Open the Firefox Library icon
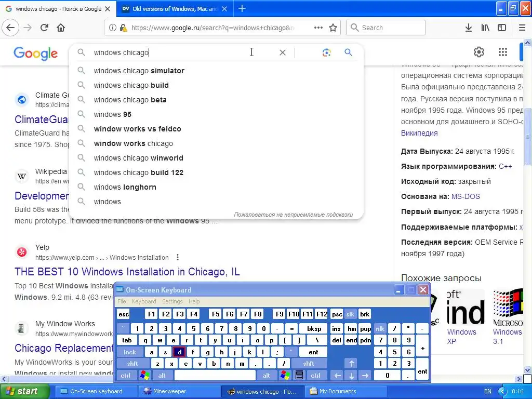The width and height of the screenshot is (532, 399). pos(485,28)
